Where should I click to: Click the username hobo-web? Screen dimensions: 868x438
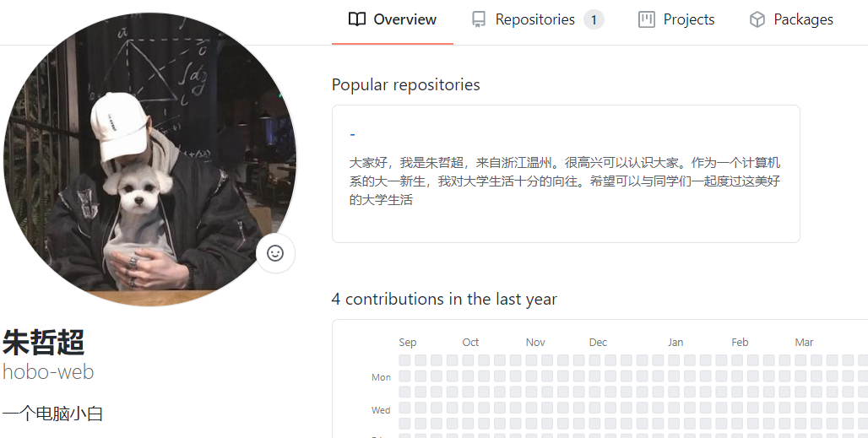click(x=48, y=371)
